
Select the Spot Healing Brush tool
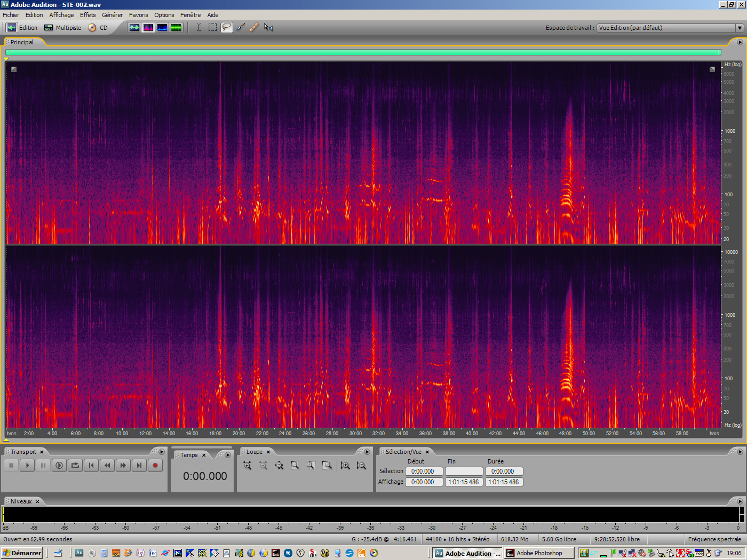(254, 27)
